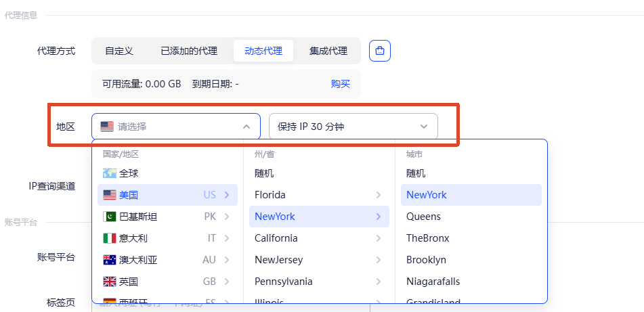This screenshot has height=312, width=644.
Task: Select 美国 in the country list
Action: pos(167,195)
